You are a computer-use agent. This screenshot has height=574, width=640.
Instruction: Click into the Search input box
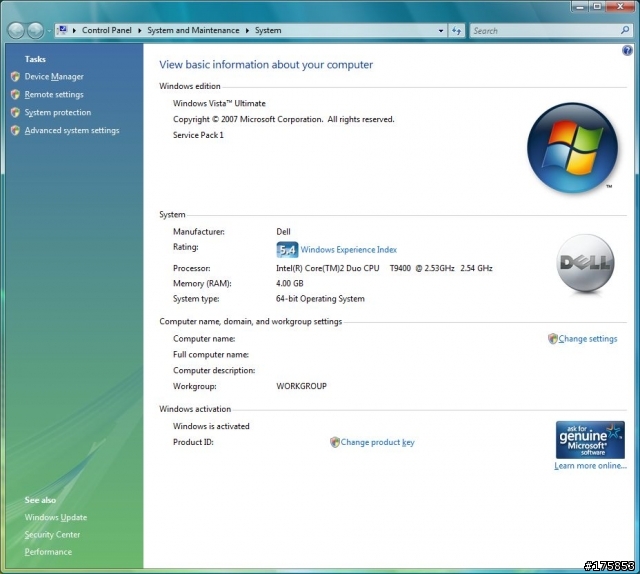(545, 31)
